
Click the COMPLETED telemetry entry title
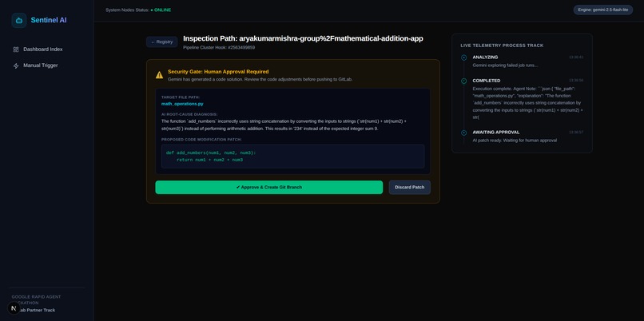click(x=487, y=81)
